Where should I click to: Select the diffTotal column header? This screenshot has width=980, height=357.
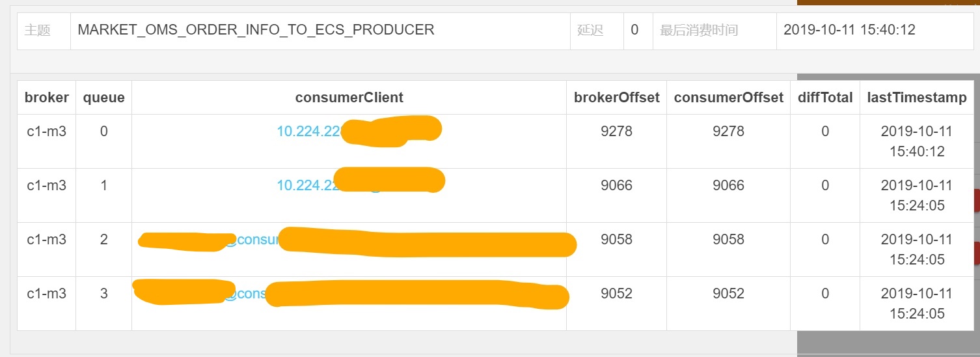825,98
